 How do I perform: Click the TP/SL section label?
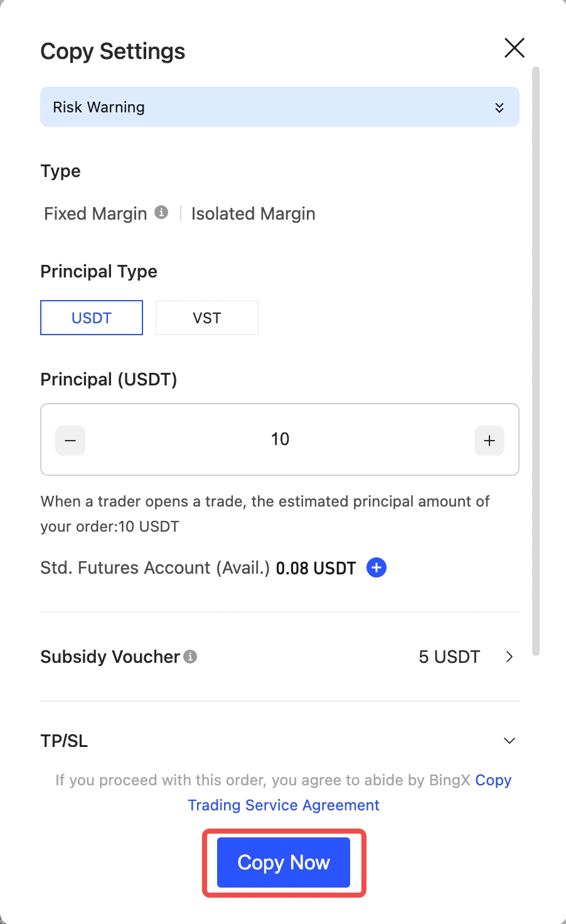click(x=64, y=741)
